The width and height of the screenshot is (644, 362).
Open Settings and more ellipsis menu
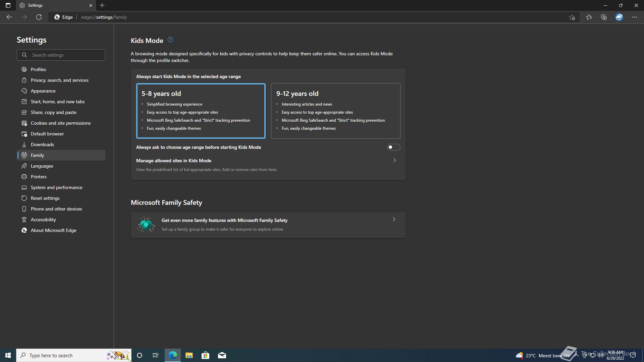[635, 17]
